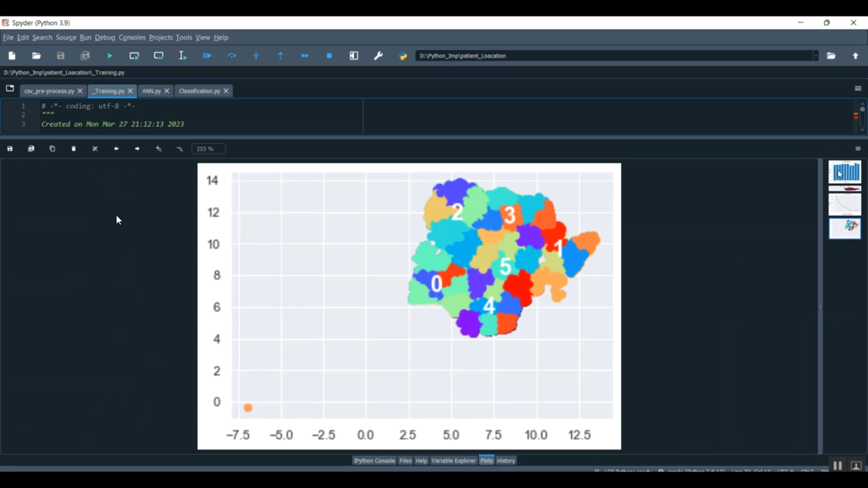Switch to the Classification.py editor tab
Viewport: 868px width, 488px height.
tap(199, 91)
